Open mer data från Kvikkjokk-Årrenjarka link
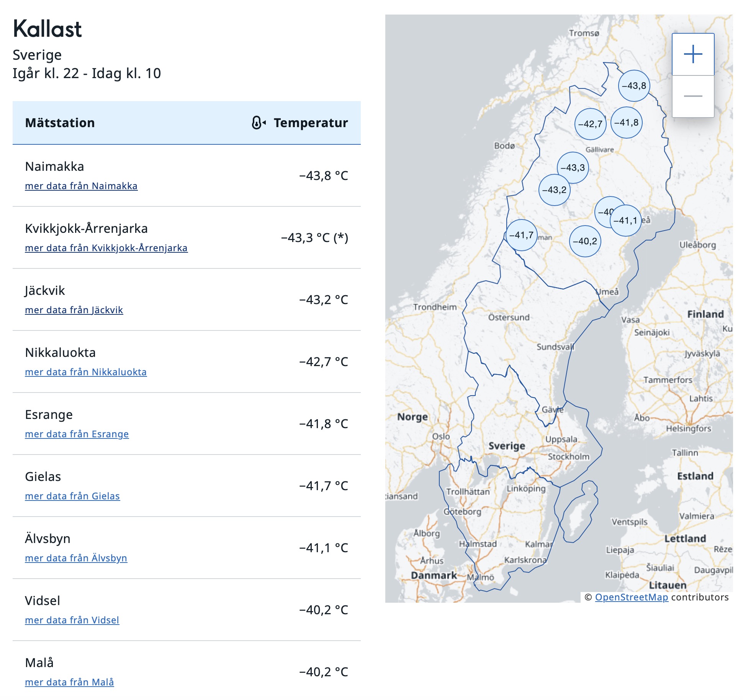Viewport: 743px width, 700px height. point(106,248)
